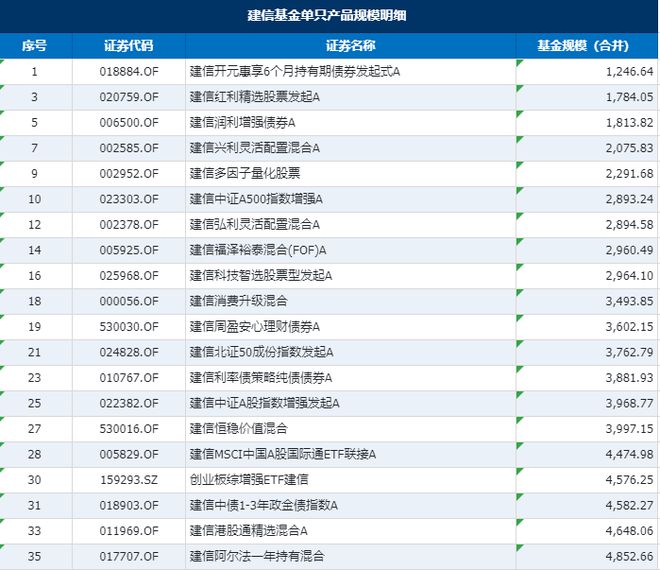Select fund 建信恒稳价值混合
The image size is (660, 570).
tap(239, 429)
